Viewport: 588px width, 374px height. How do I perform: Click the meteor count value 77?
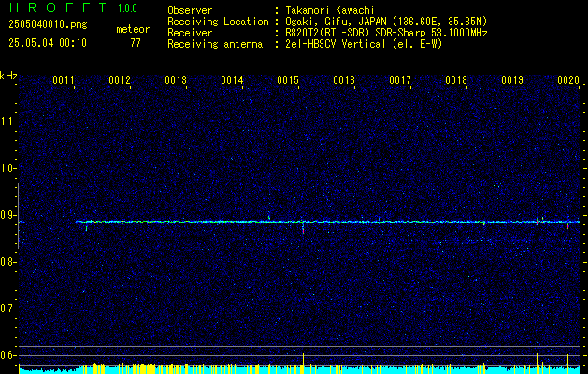click(136, 43)
